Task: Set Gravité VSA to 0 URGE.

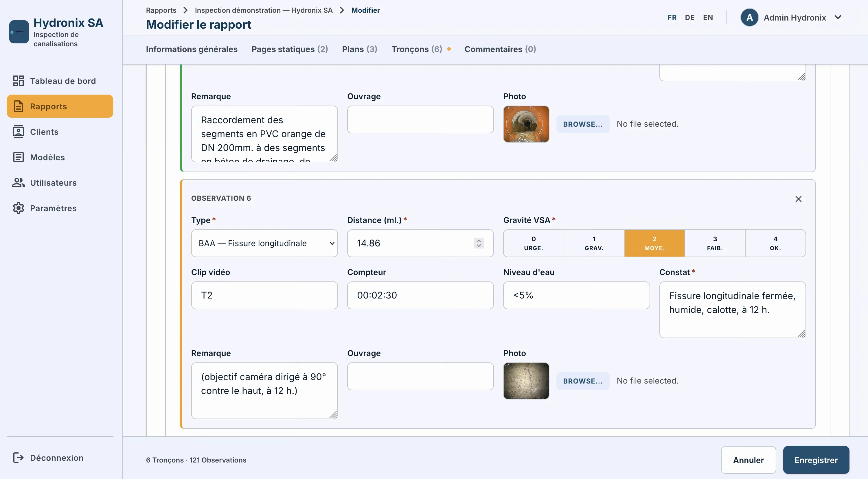Action: pos(534,243)
